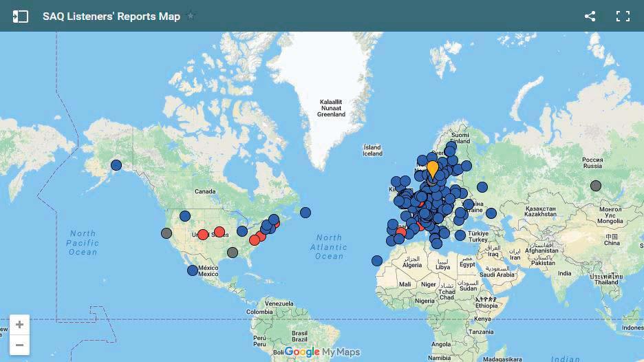Select the blue marker east of Newfoundland
The height and width of the screenshot is (362, 644).
305,213
